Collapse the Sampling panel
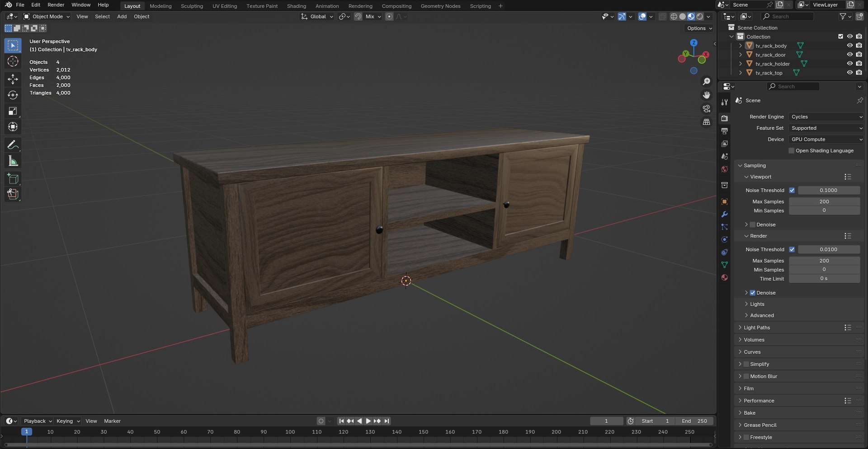The image size is (868, 449). 755,166
